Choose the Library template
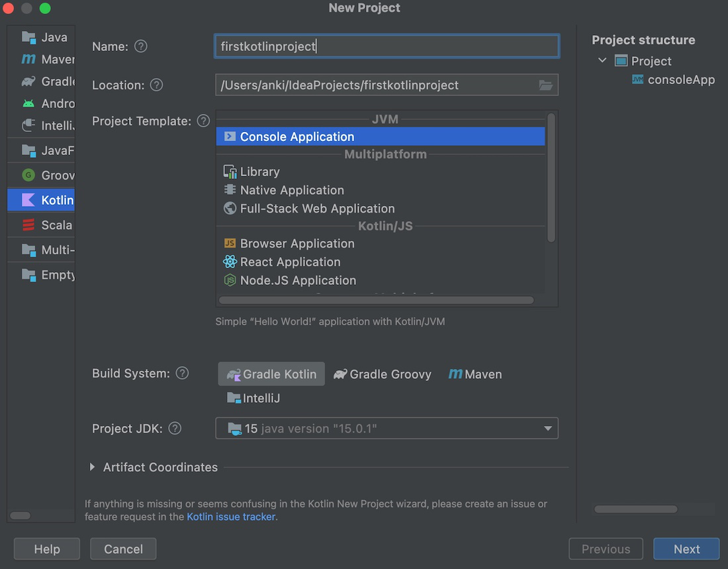Screen dimensions: 728x569 pos(381,172)
